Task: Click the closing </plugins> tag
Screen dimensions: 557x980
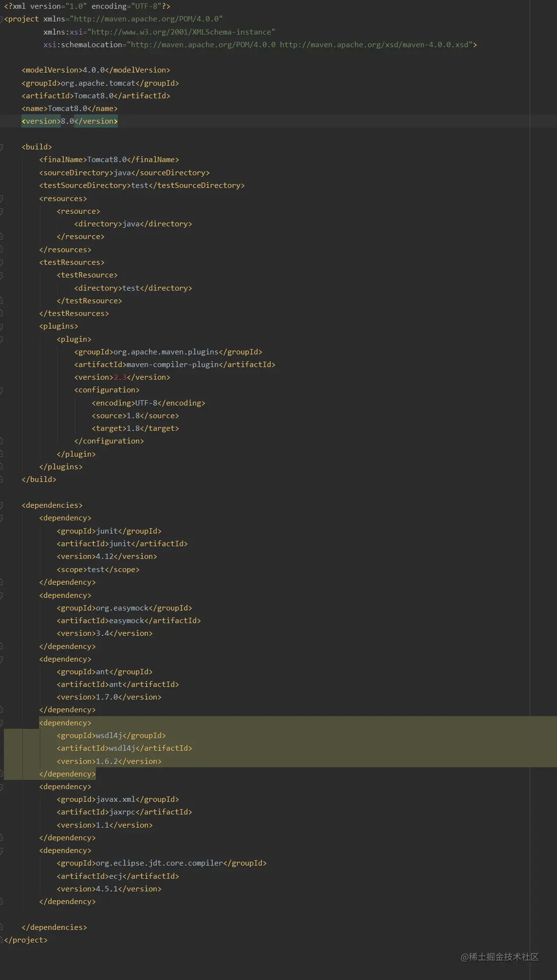Action: [x=61, y=467]
